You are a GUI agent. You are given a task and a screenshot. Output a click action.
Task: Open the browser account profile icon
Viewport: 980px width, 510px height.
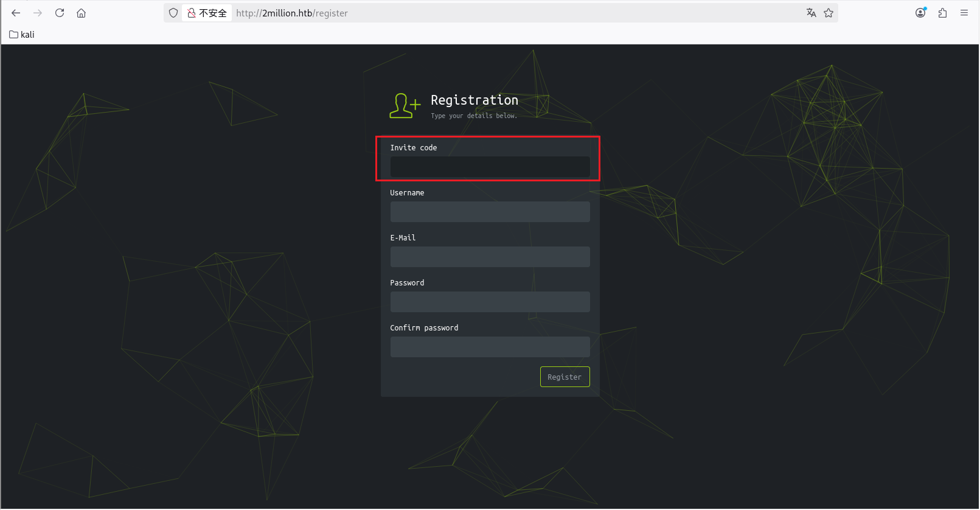920,13
